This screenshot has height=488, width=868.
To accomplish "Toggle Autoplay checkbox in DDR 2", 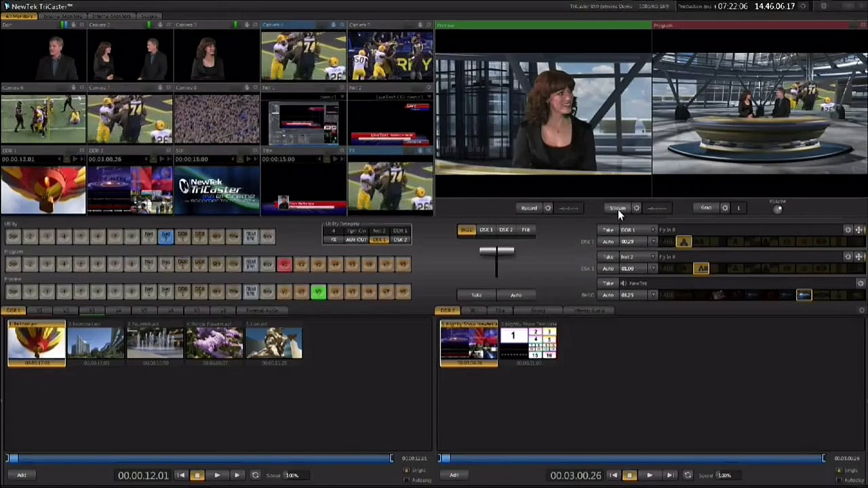I will tap(840, 480).
